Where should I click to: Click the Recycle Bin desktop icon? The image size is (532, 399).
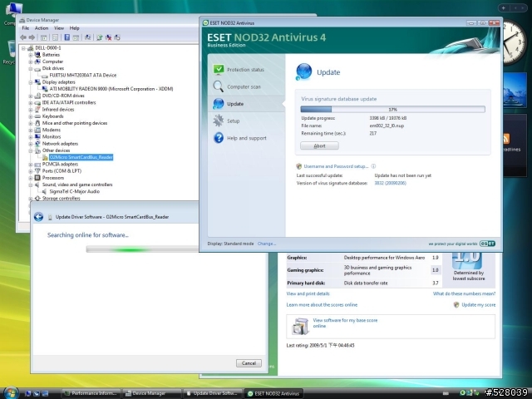(10, 52)
